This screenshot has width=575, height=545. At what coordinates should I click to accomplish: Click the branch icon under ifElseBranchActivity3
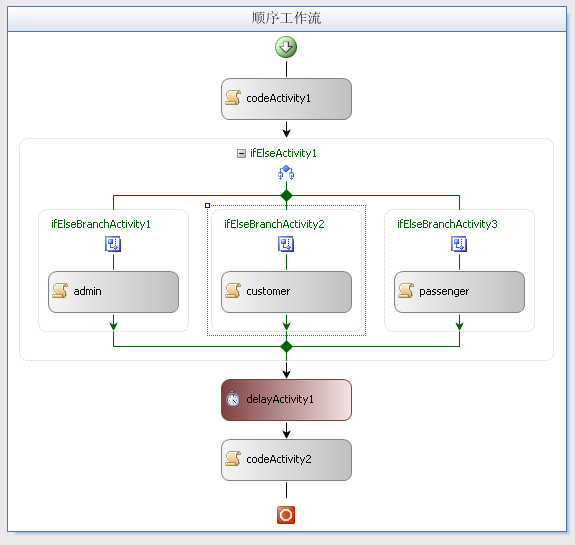pos(459,244)
